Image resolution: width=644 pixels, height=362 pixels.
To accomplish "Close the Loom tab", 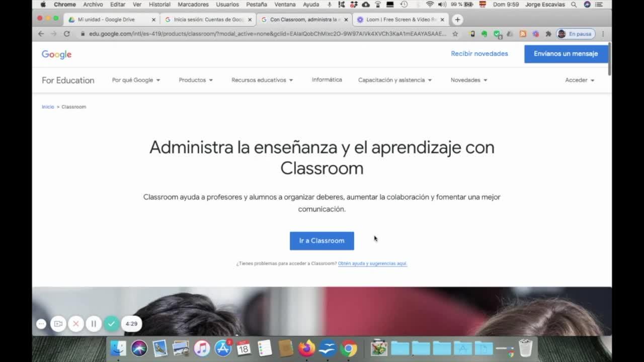I will point(442,20).
